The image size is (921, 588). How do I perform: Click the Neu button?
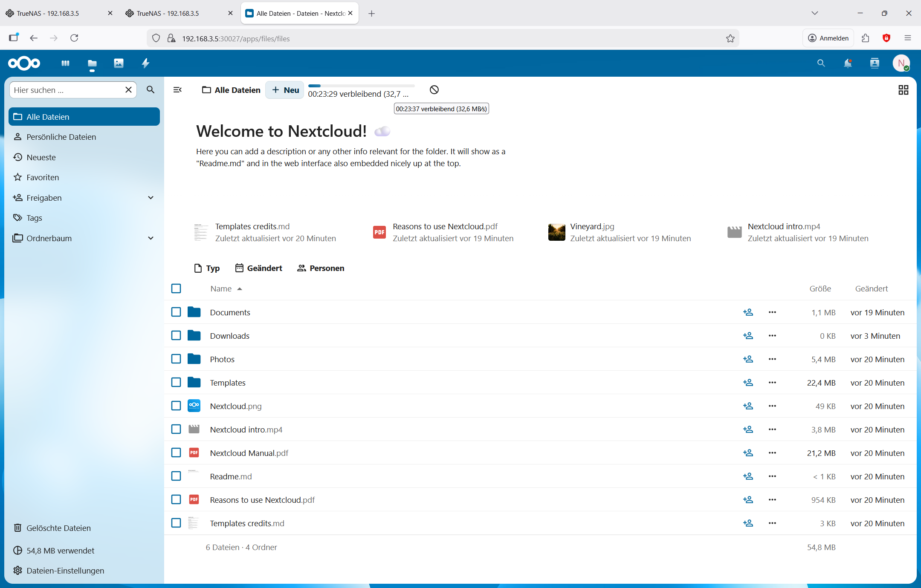click(285, 90)
